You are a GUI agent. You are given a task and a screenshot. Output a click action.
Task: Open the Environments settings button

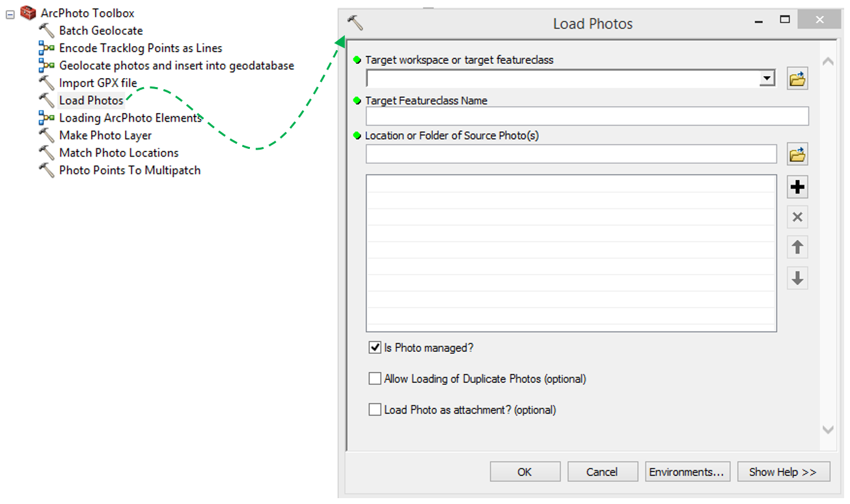[x=687, y=472]
